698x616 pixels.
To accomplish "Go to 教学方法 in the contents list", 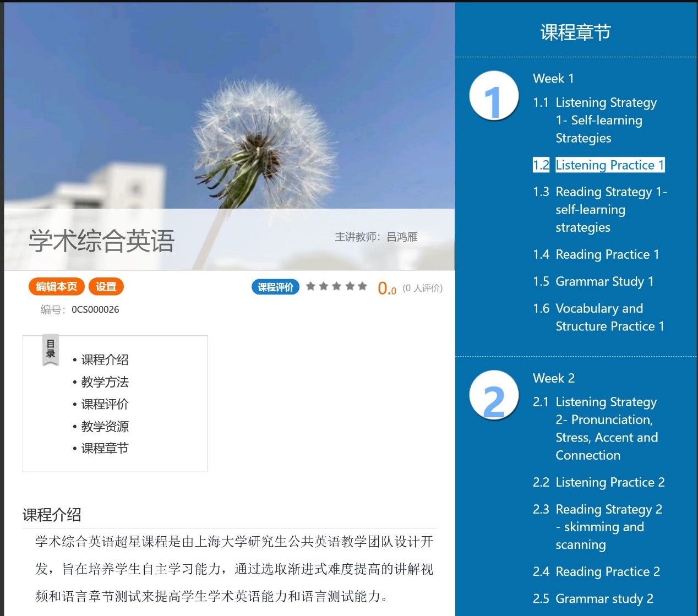I will (105, 382).
